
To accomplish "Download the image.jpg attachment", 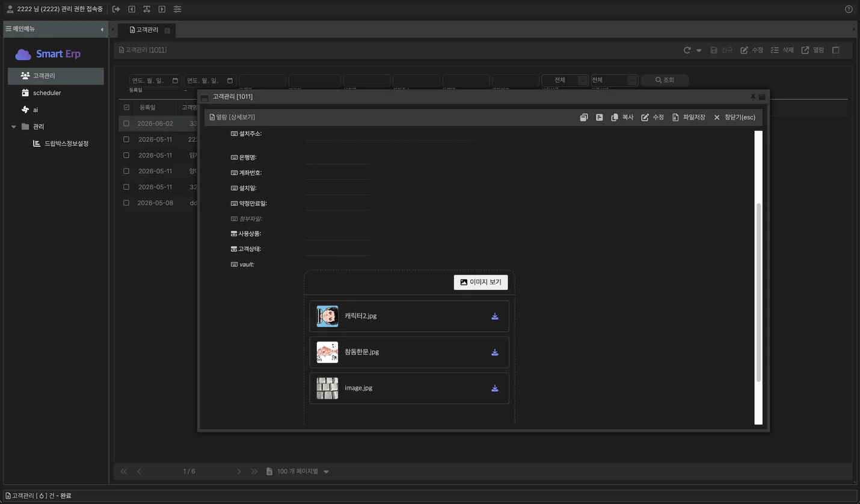I will (x=495, y=389).
